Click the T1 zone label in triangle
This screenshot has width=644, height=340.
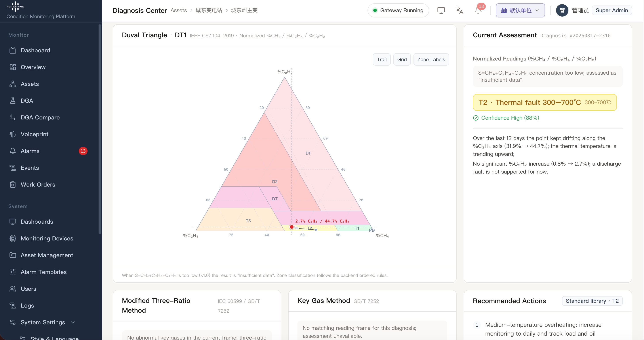click(357, 228)
